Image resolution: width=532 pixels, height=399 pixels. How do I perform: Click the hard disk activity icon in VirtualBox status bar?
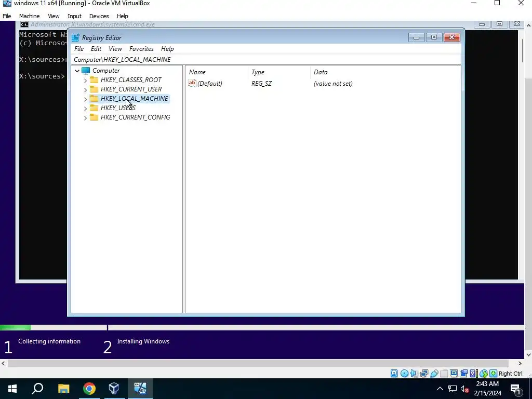(x=394, y=374)
